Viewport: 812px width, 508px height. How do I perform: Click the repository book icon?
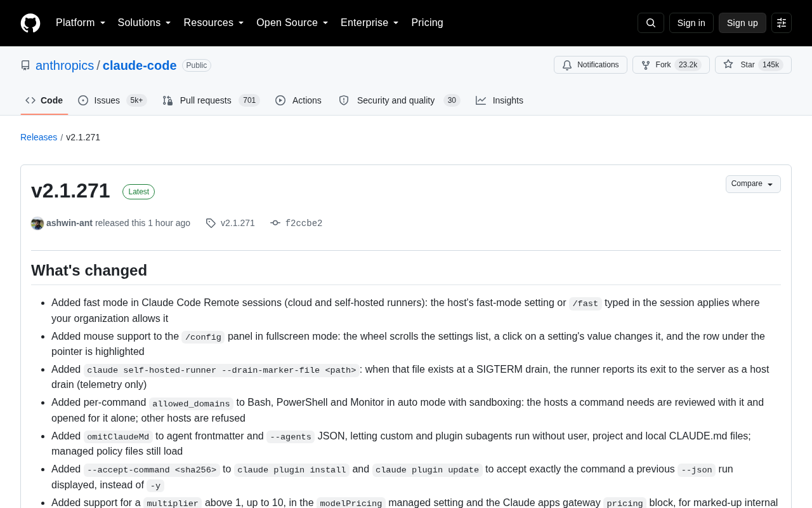click(25, 65)
